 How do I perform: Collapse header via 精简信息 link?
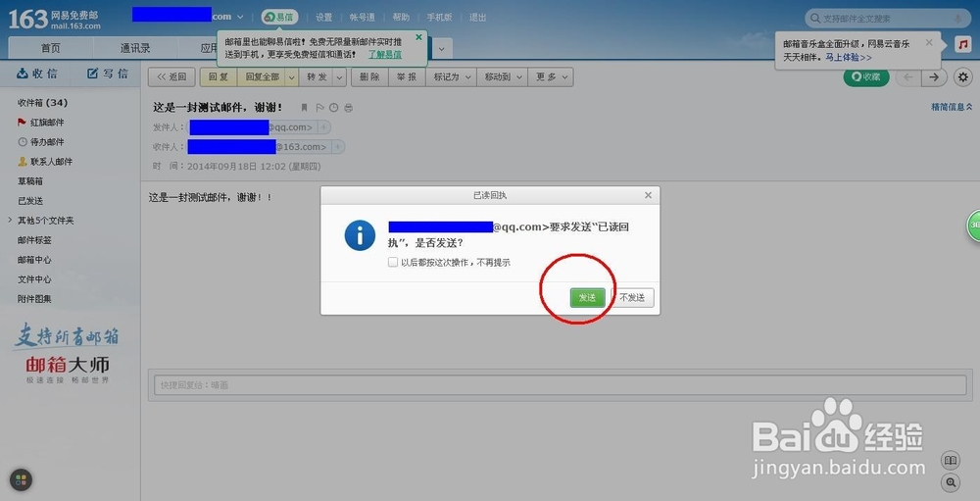coord(952,107)
